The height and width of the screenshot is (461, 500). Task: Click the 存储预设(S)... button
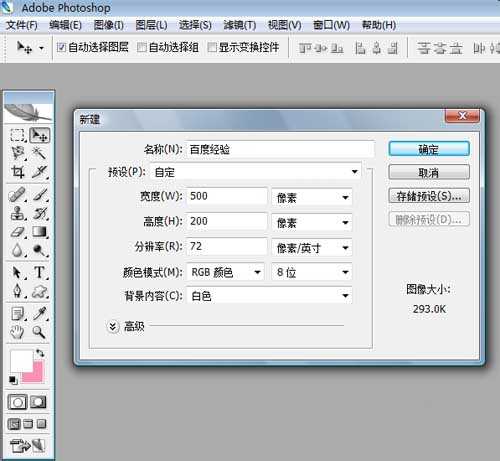pos(429,196)
